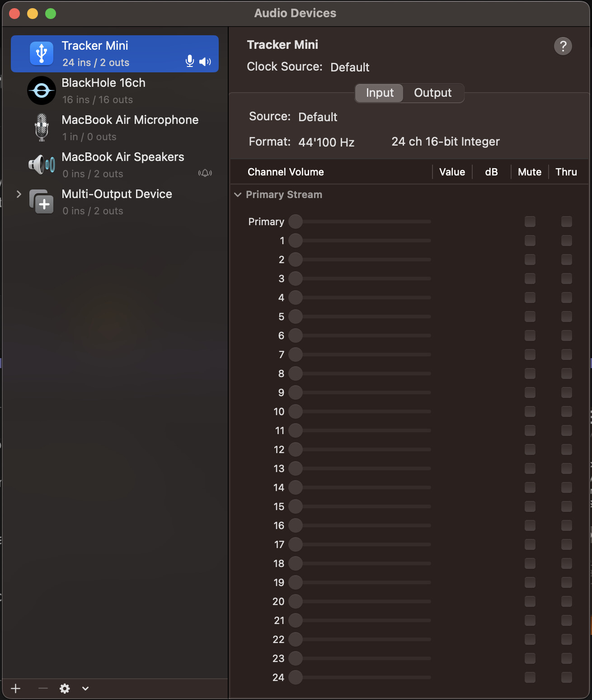592x700 pixels.
Task: Open the 44'100 Hz sample rate dropdown
Action: tap(326, 142)
